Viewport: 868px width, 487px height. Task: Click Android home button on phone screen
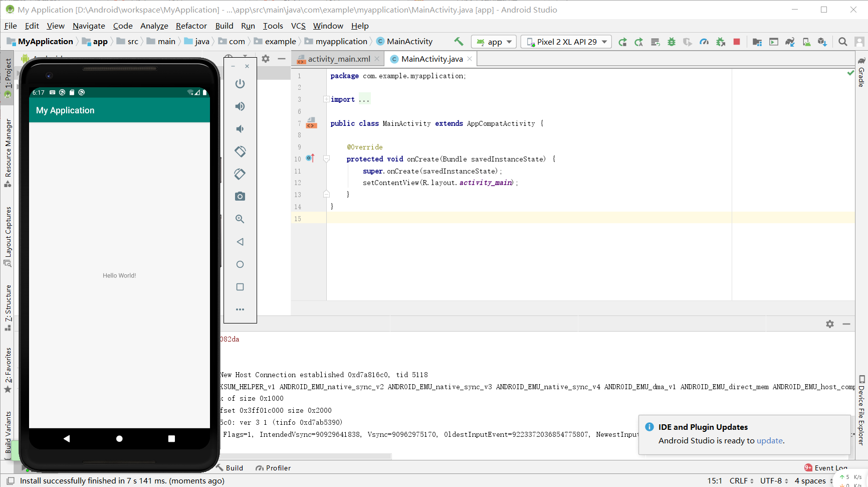click(x=119, y=438)
